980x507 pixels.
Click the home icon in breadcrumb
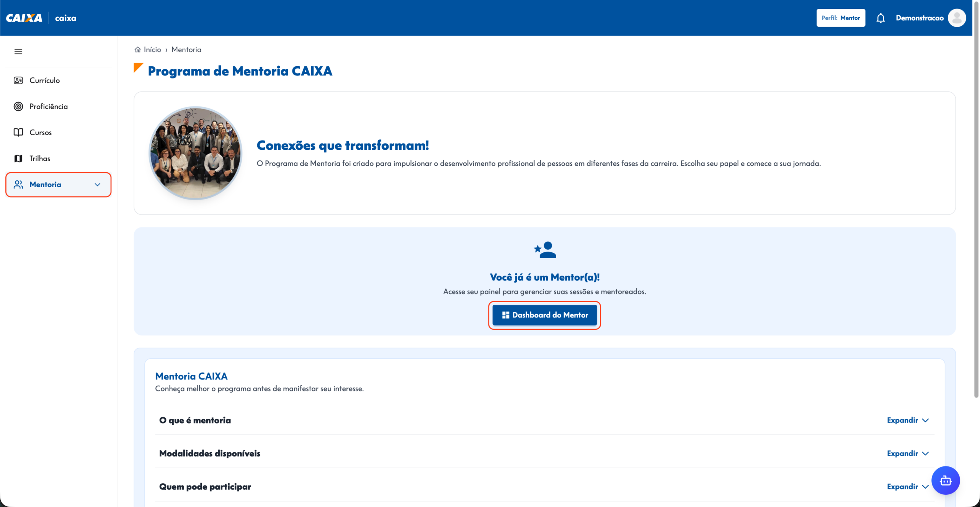tap(138, 49)
